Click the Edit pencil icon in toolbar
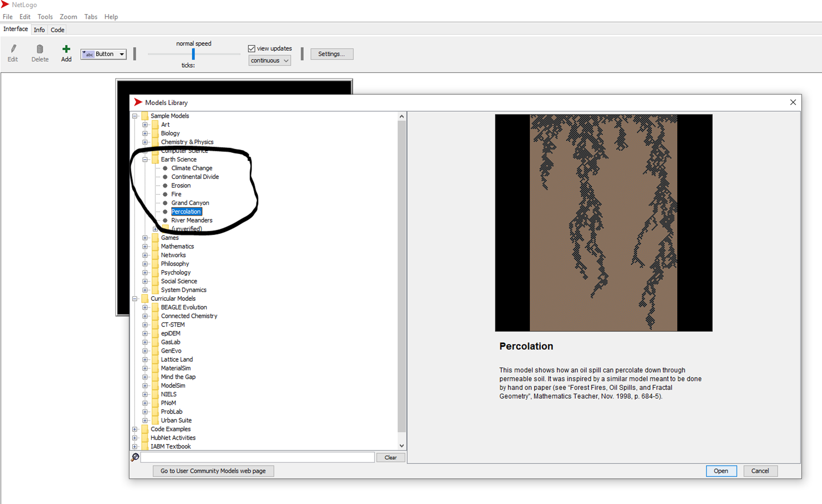 pyautogui.click(x=13, y=49)
